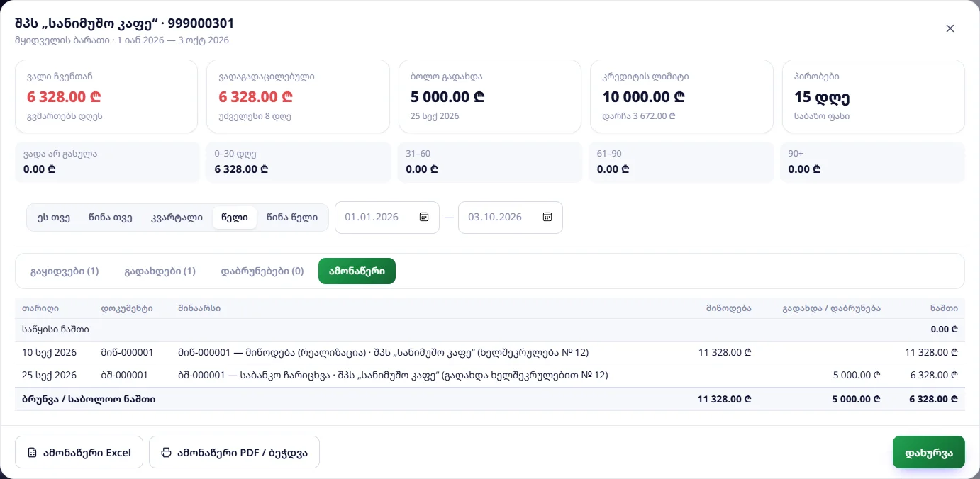
Task: Open calendar picker for end date 03.10.2026
Action: [x=547, y=217]
